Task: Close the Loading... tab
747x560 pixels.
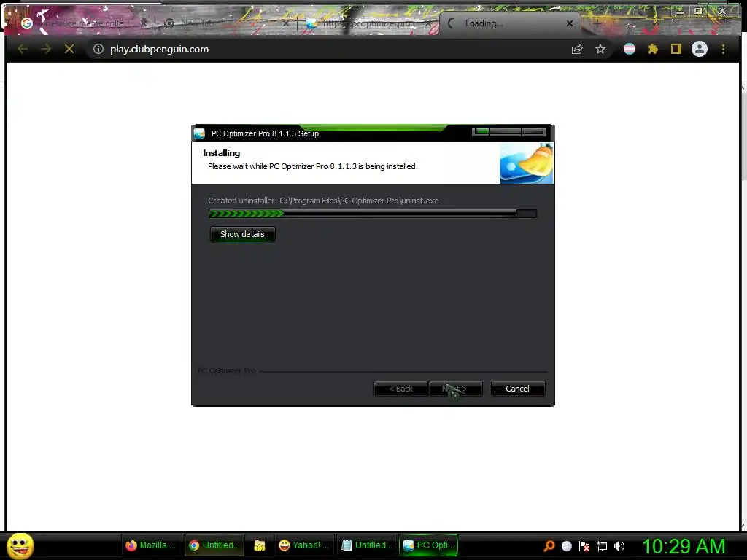Action: (x=570, y=23)
